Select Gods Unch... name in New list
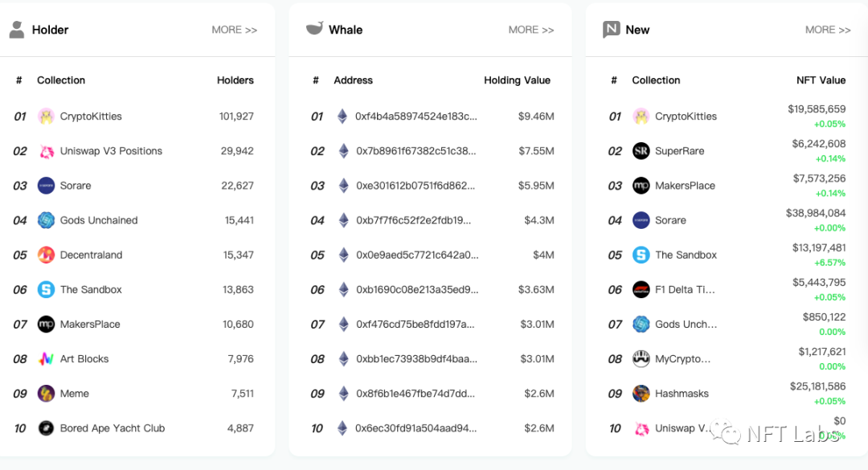868x470 pixels. click(x=686, y=324)
